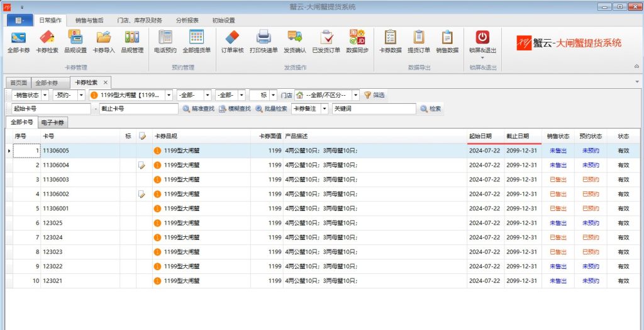This screenshot has height=330, width=644.
Task: Click the 销售状态 column header
Action: coord(558,136)
